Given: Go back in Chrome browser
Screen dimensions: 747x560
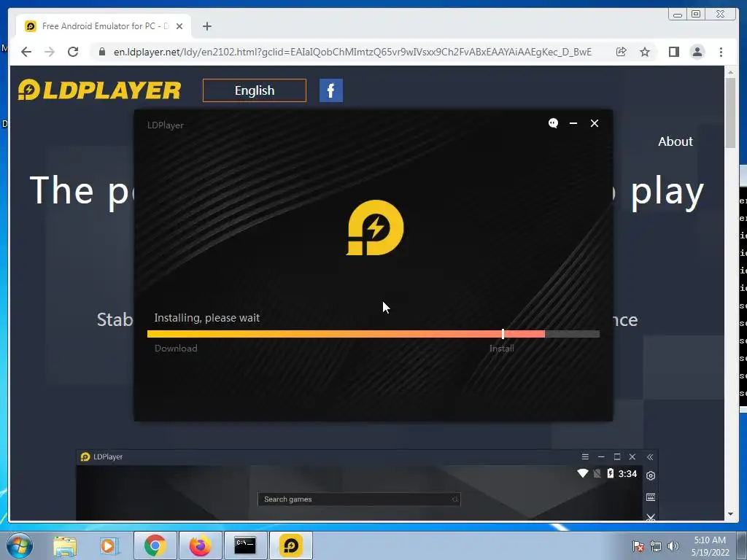Looking at the screenshot, I should click(x=26, y=52).
